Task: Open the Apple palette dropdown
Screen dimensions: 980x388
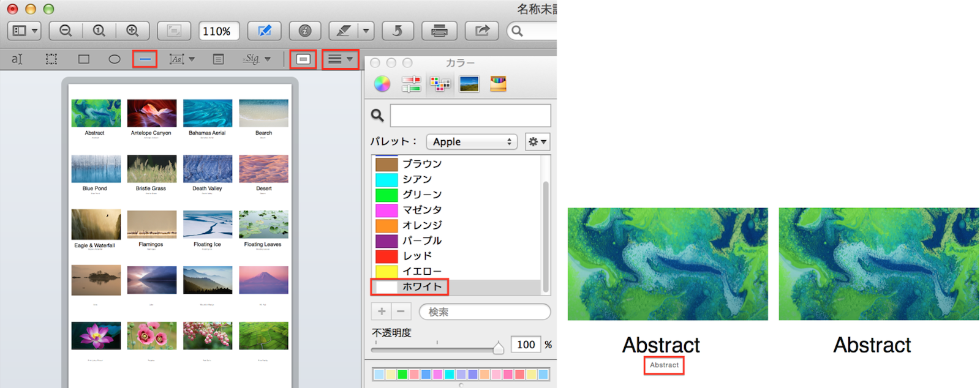Action: (472, 141)
